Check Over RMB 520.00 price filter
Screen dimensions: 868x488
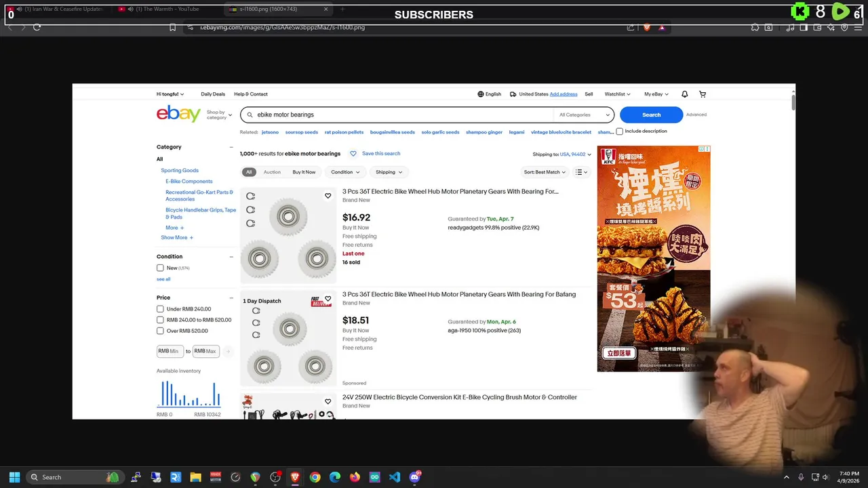coord(160,331)
